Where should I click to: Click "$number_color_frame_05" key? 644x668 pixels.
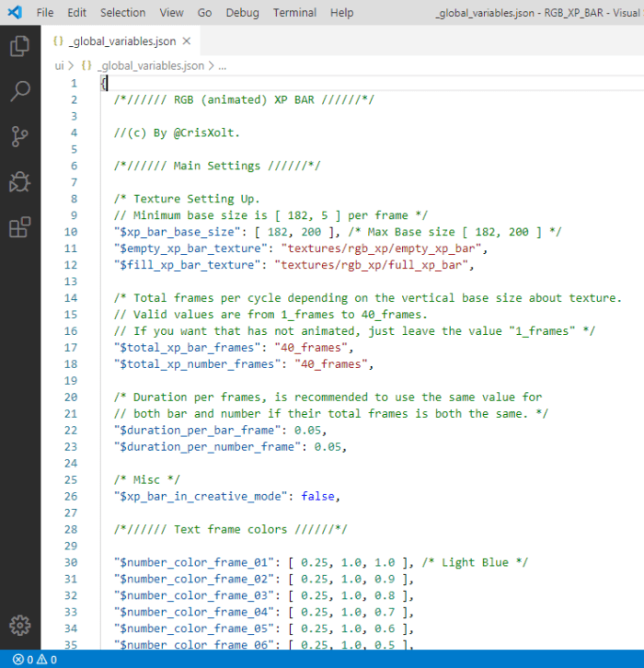click(193, 628)
